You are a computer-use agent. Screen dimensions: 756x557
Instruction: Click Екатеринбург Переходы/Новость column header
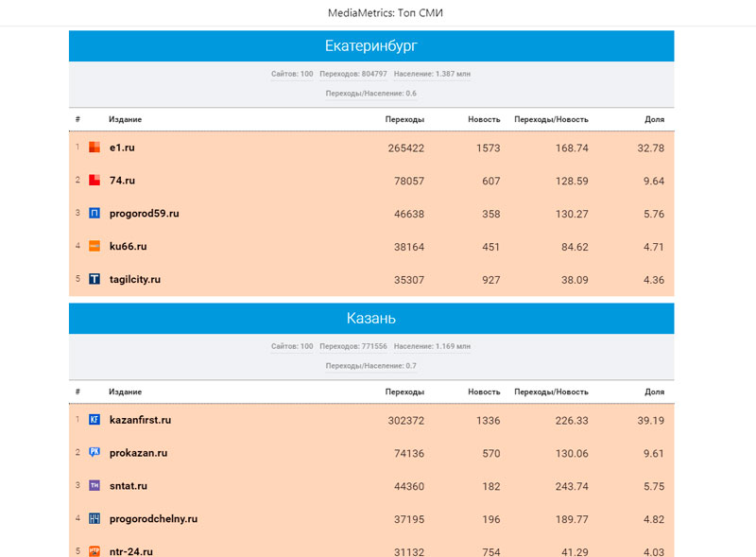pos(551,119)
